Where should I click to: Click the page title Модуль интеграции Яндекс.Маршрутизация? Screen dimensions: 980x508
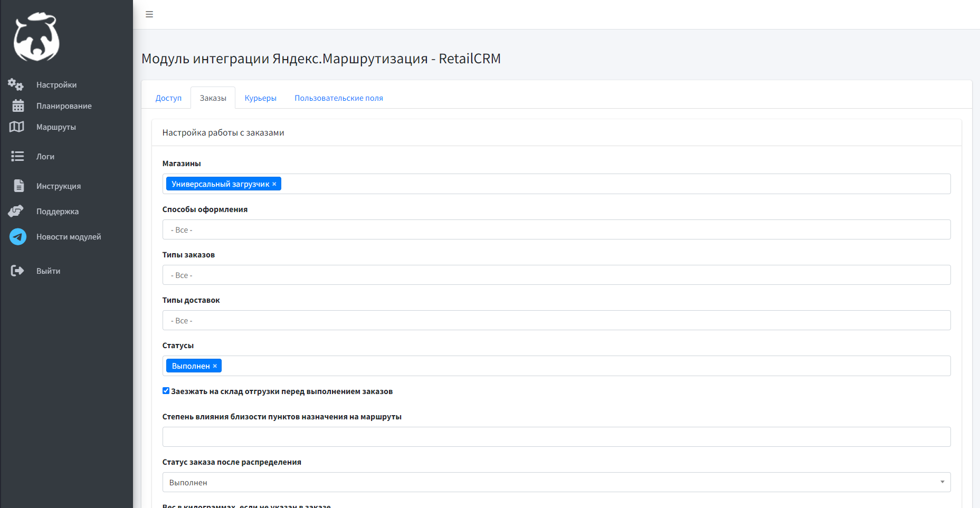(x=321, y=59)
